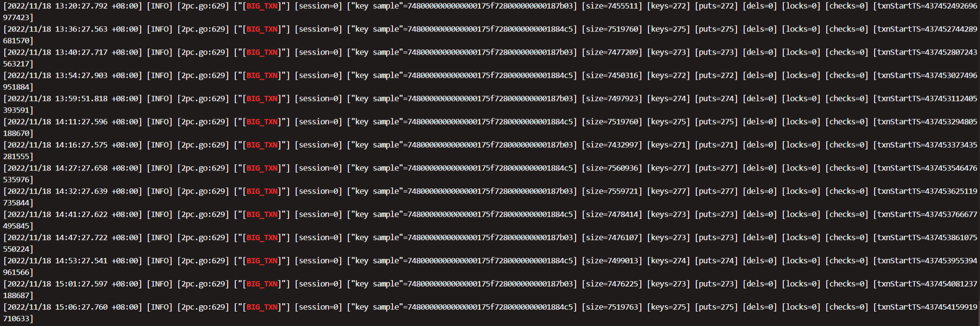Select the red BIG_TXN tag at 13:36:27
Viewport: 980px width, 326px height.
pos(263,29)
